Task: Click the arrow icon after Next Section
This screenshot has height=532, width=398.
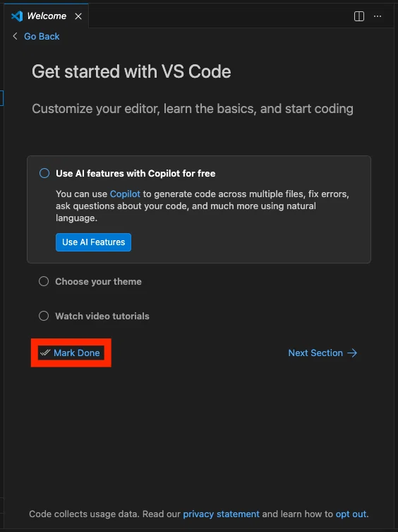Action: pos(352,353)
